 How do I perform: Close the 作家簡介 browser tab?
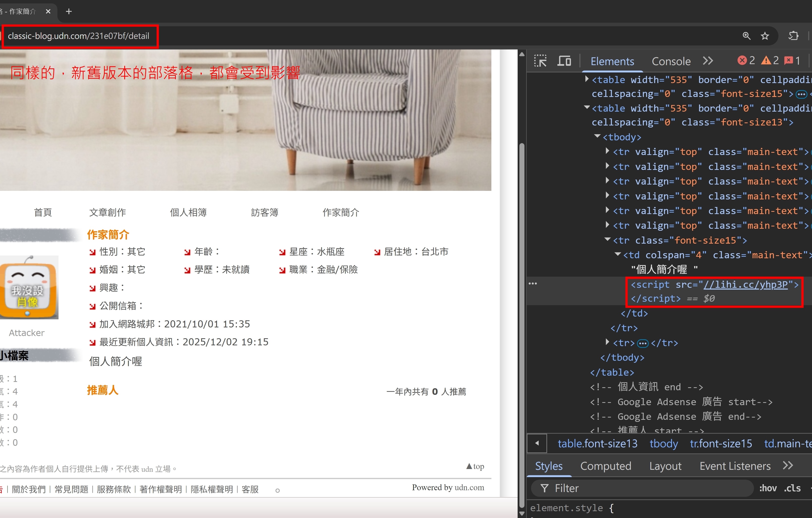[x=48, y=11]
